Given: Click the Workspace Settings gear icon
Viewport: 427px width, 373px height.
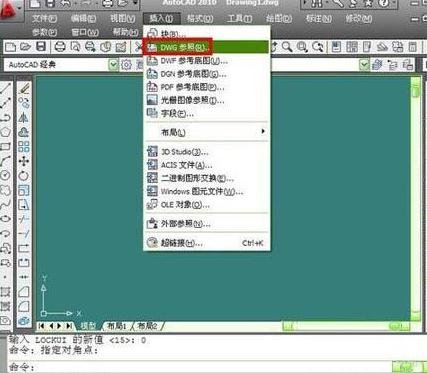Looking at the screenshot, I should 126,65.
